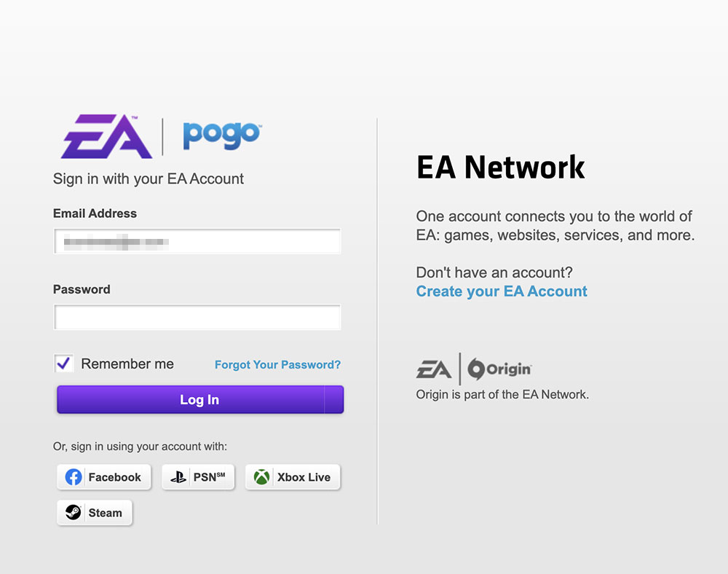Click the EA Network heading
The width and height of the screenshot is (728, 574).
(501, 168)
